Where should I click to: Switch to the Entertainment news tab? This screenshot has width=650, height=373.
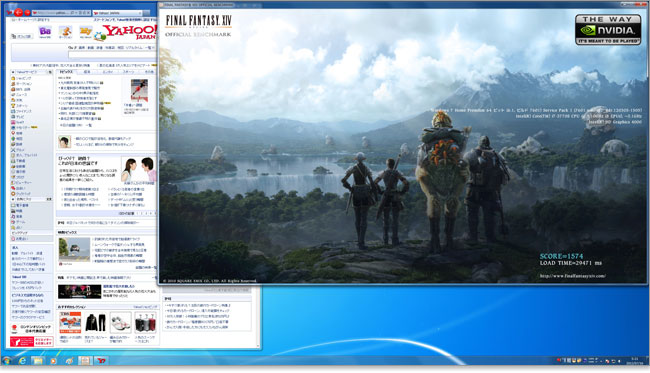[108, 72]
